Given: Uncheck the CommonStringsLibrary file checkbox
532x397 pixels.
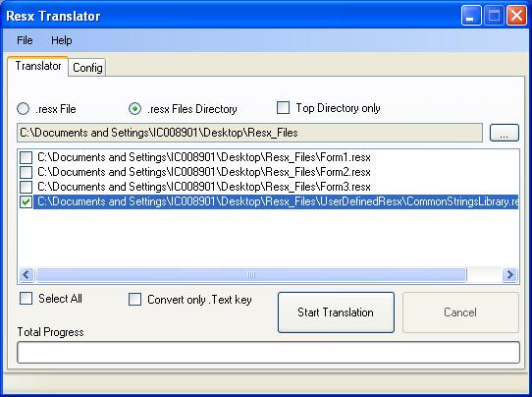Looking at the screenshot, I should click(27, 201).
